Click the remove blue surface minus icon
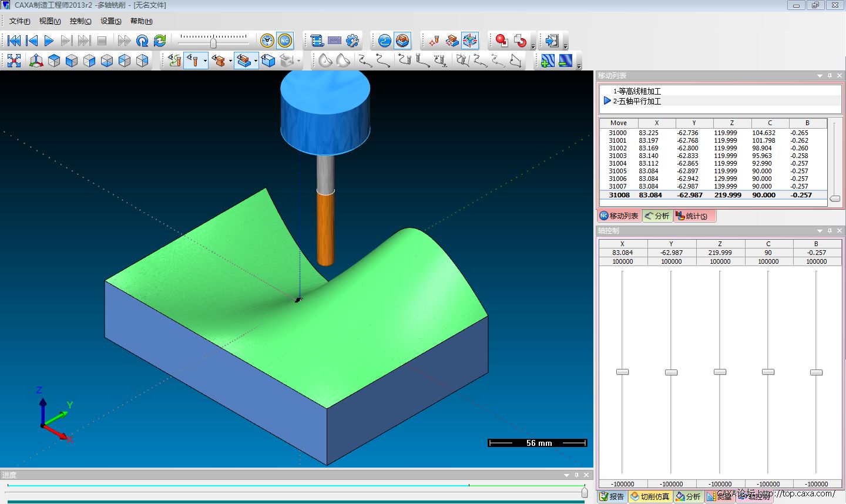846x504 pixels. (565, 61)
